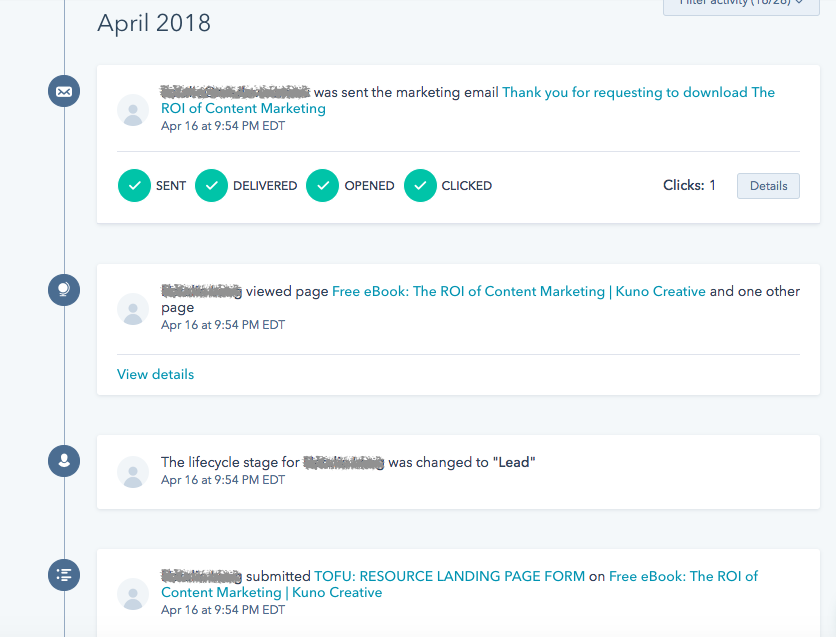Screen dimensions: 836x637
Task: Click contact avatar in marketing email card
Action: pyautogui.click(x=133, y=110)
